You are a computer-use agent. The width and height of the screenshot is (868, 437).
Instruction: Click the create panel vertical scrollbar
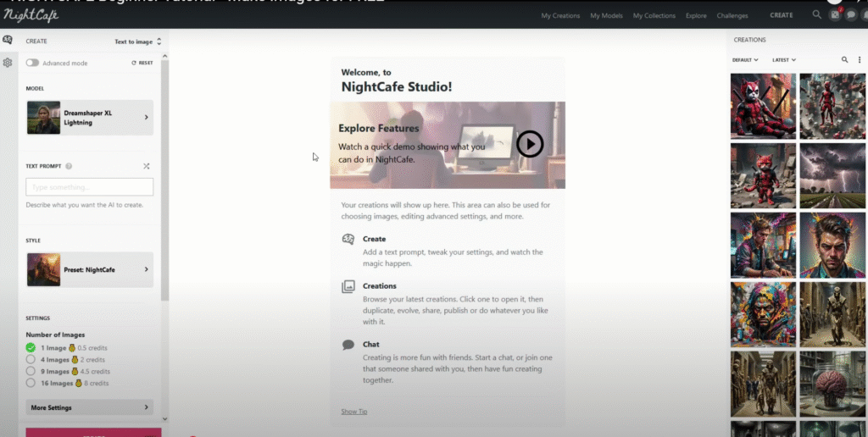tap(164, 180)
